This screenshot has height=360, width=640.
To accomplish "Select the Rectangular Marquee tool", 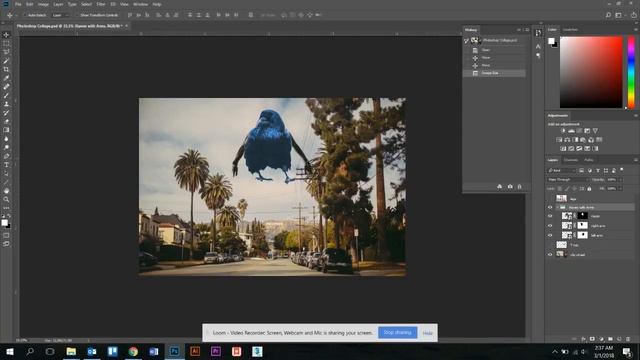I will 6,43.
